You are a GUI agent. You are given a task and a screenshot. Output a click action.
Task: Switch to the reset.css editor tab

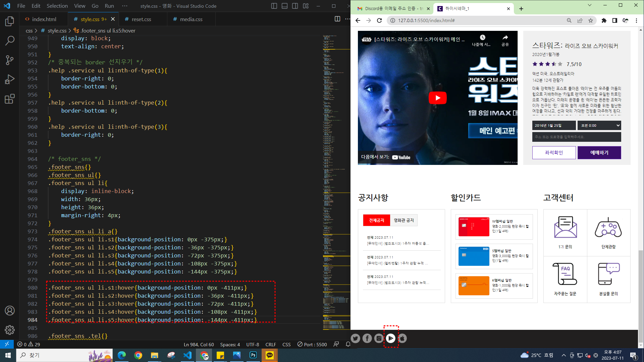pos(141,19)
